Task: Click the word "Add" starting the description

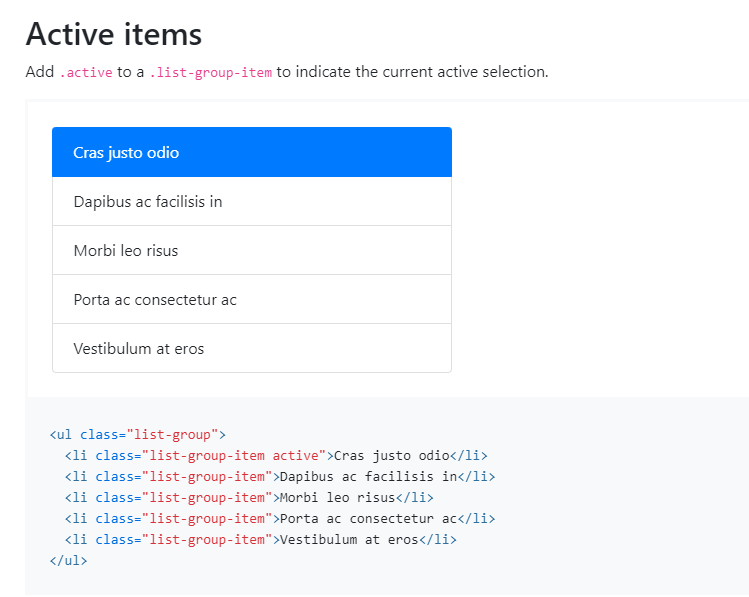Action: 40,72
